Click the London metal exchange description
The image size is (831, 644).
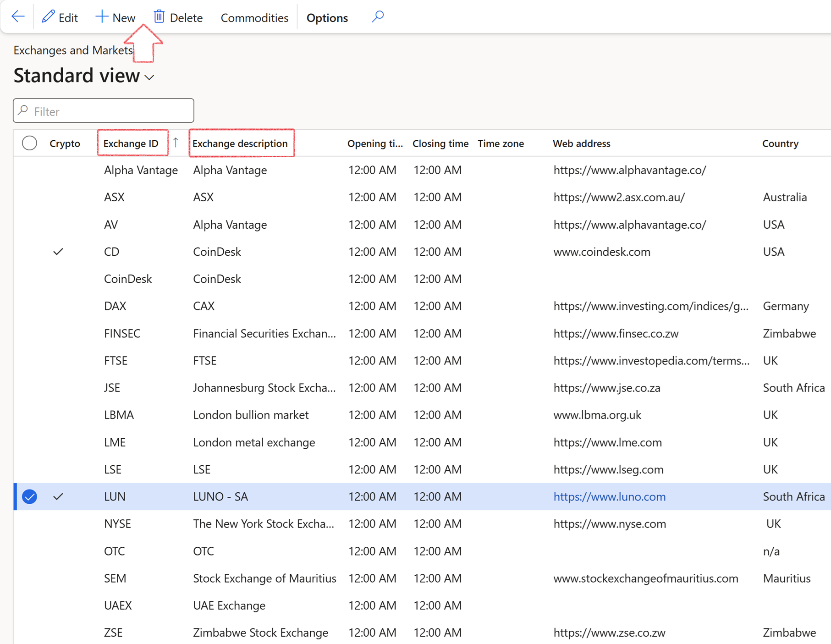(254, 442)
